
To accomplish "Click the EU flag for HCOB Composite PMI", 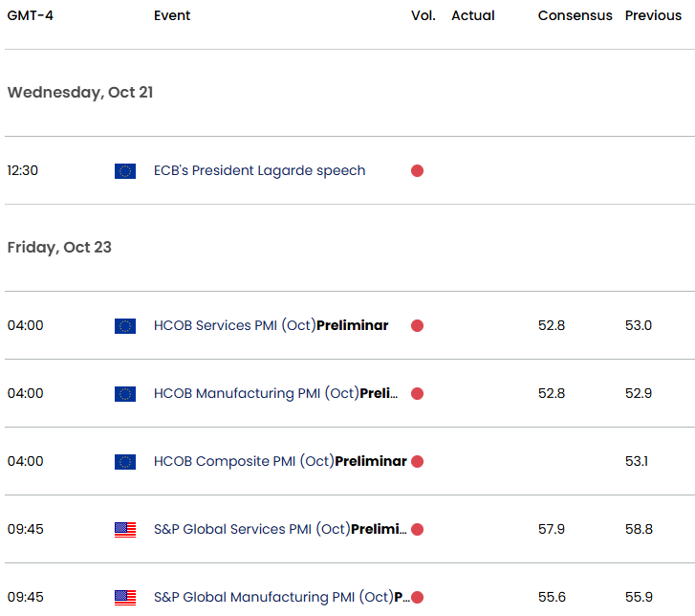I will tap(125, 461).
